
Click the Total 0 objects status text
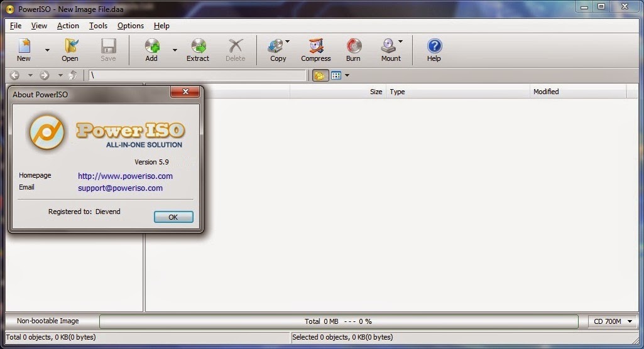pos(51,337)
